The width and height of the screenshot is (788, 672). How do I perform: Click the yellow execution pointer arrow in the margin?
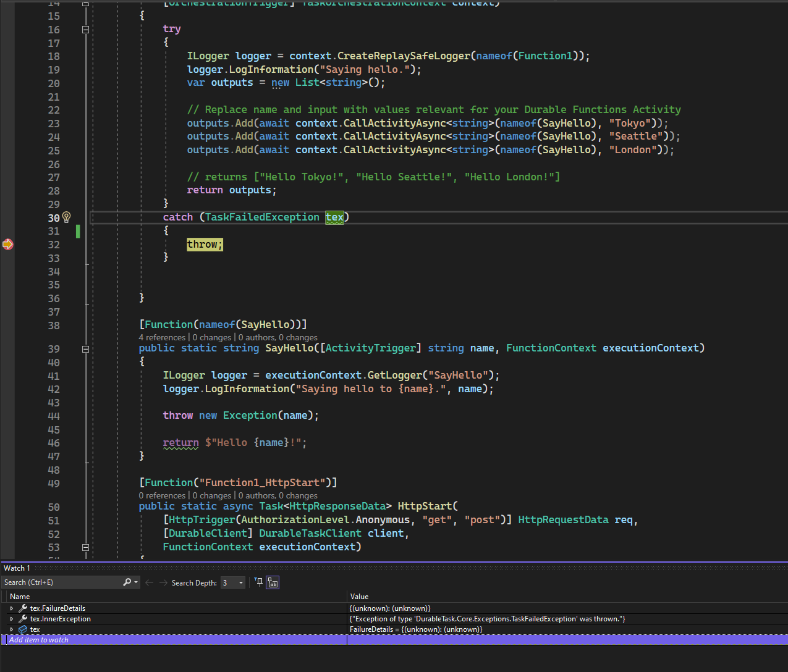click(7, 244)
